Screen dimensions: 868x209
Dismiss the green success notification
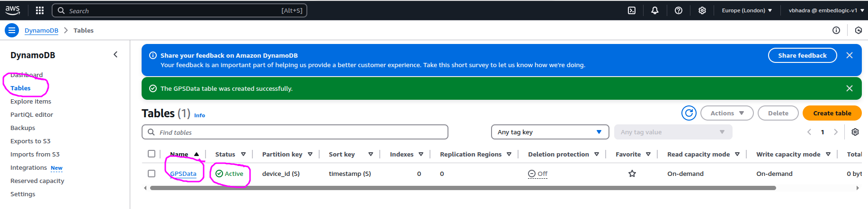[850, 88]
